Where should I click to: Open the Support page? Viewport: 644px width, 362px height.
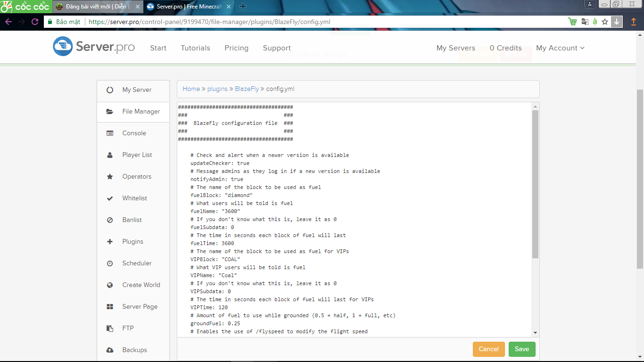coord(277,48)
